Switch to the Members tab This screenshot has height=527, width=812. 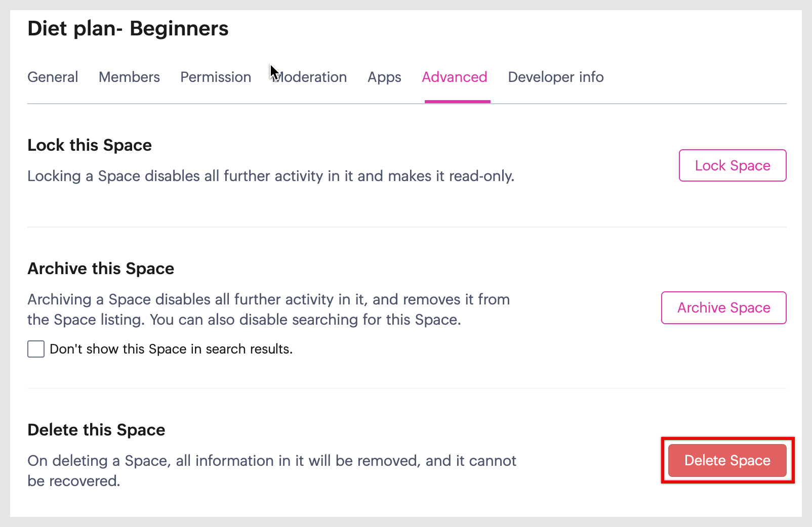(x=129, y=77)
